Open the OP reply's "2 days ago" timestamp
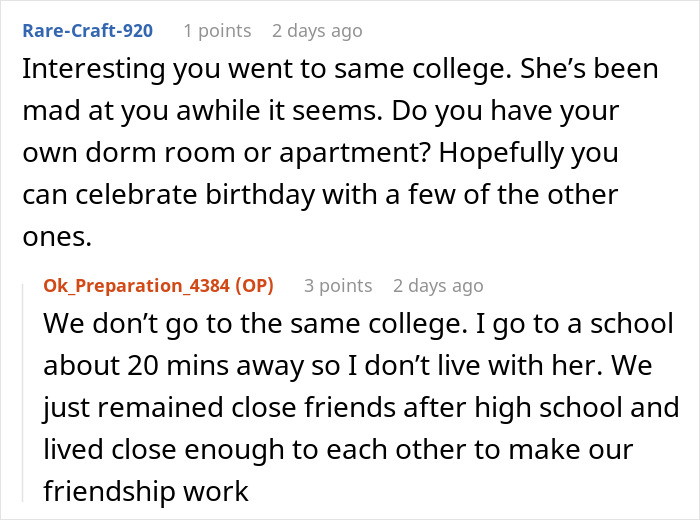The height and width of the screenshot is (520, 700). pyautogui.click(x=438, y=285)
